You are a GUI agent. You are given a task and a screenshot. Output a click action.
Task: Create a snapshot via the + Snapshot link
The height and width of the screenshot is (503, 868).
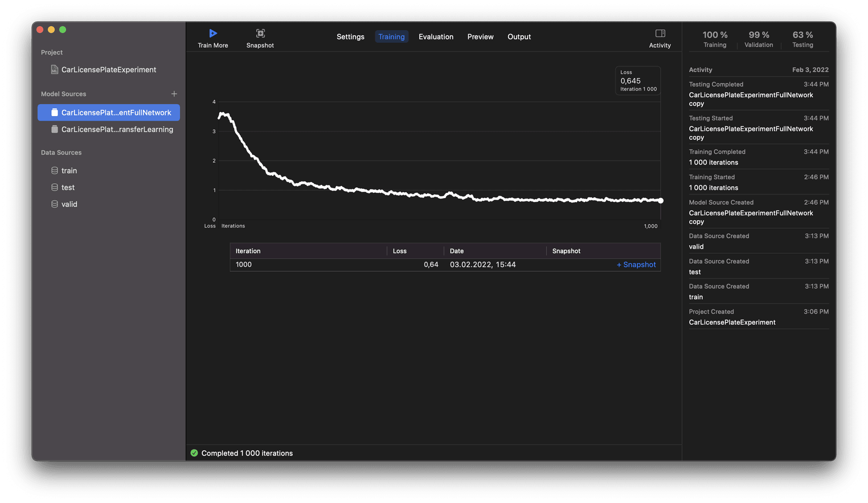click(636, 265)
